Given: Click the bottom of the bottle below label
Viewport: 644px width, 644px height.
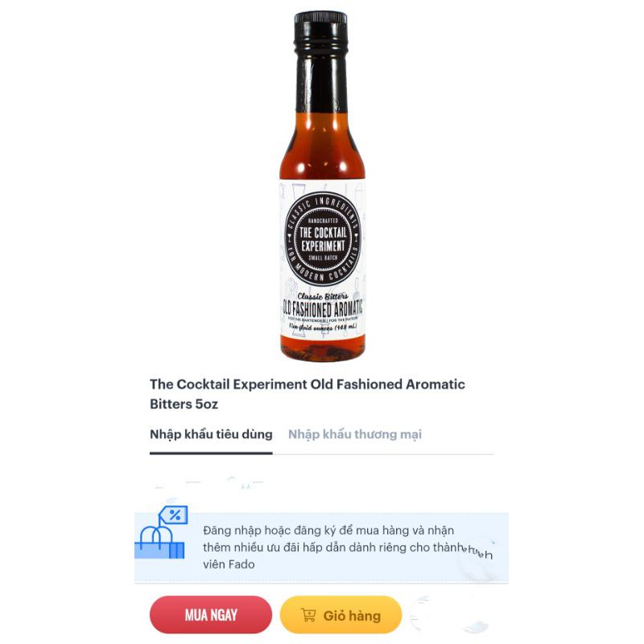Looking at the screenshot, I should pos(323,349).
